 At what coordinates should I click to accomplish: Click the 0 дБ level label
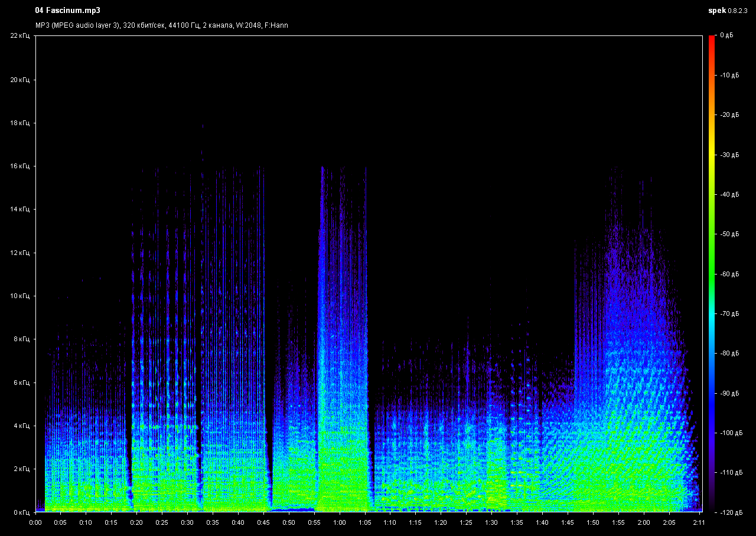click(726, 36)
